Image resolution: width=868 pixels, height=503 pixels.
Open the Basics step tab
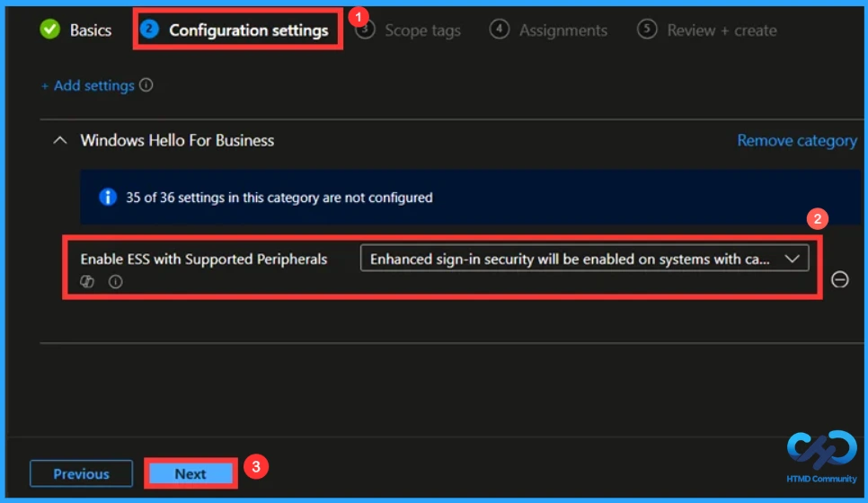click(75, 30)
